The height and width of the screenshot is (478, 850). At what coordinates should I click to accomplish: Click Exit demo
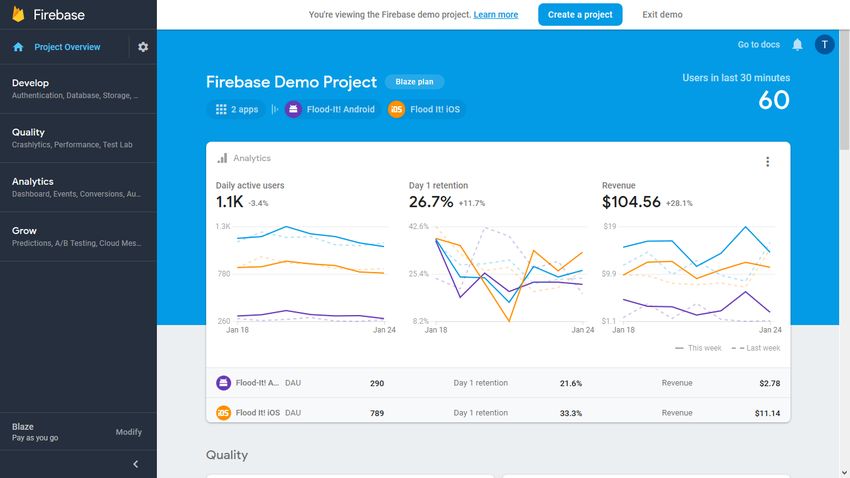(662, 15)
